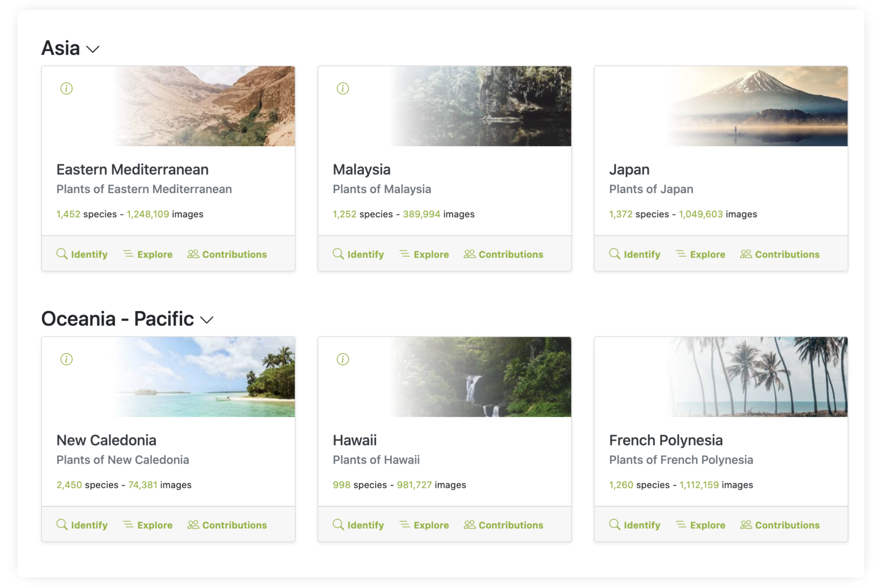This screenshot has height=588, width=882.
Task: Collapse the Asia section chevron
Action: click(x=93, y=50)
